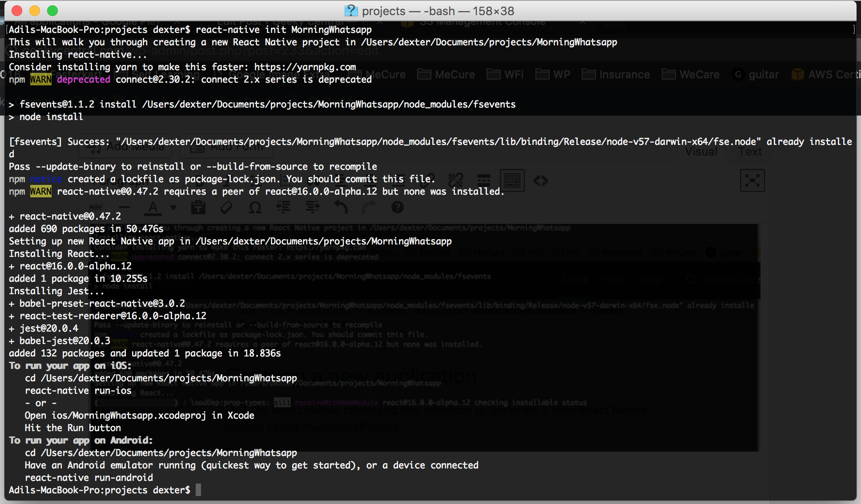Click the Decrease indent icon

283,207
